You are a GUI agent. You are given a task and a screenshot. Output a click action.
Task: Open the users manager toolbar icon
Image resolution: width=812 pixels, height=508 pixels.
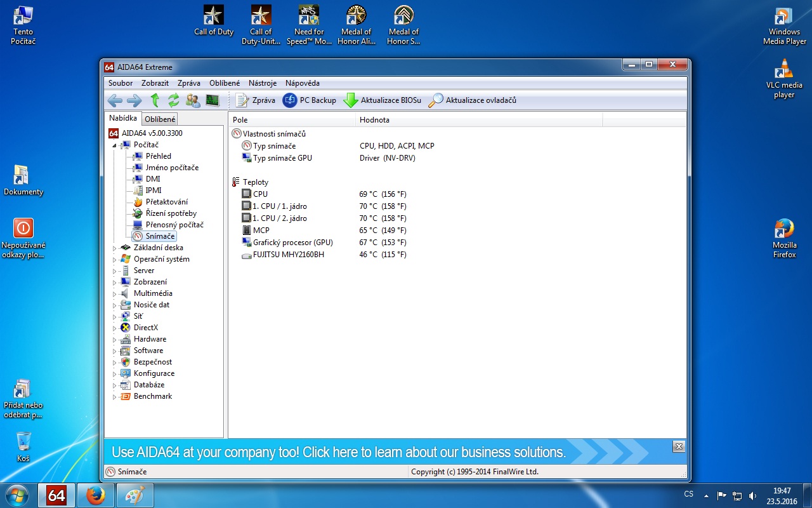pos(193,100)
